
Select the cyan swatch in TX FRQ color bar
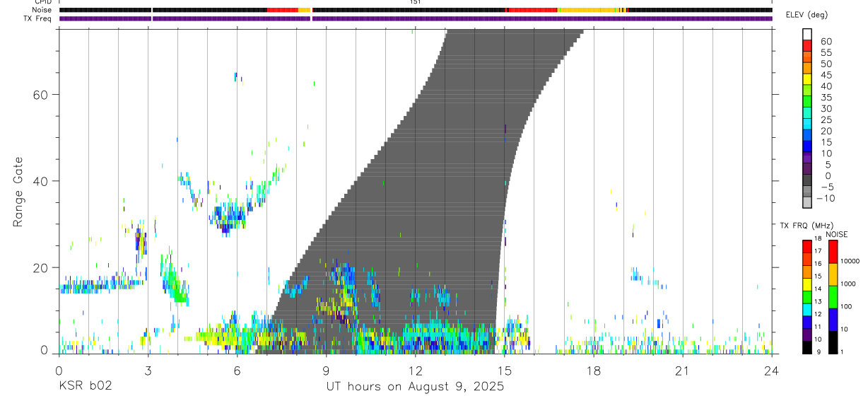(x=807, y=310)
